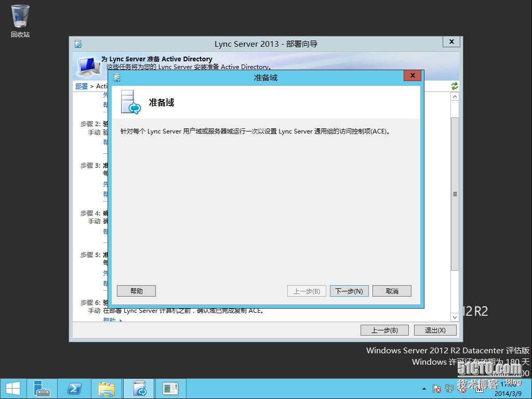Open Server Manager from the taskbar
This screenshot has height=399, width=532.
coord(42,389)
